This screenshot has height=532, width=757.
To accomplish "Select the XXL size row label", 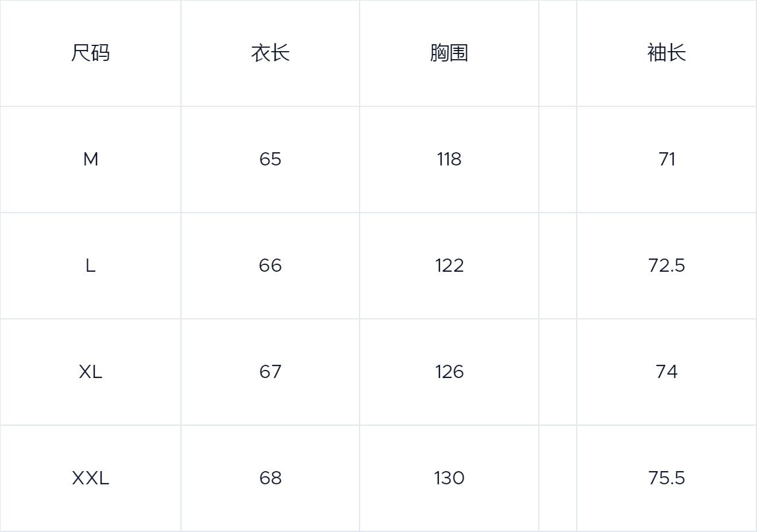I will [x=90, y=478].
